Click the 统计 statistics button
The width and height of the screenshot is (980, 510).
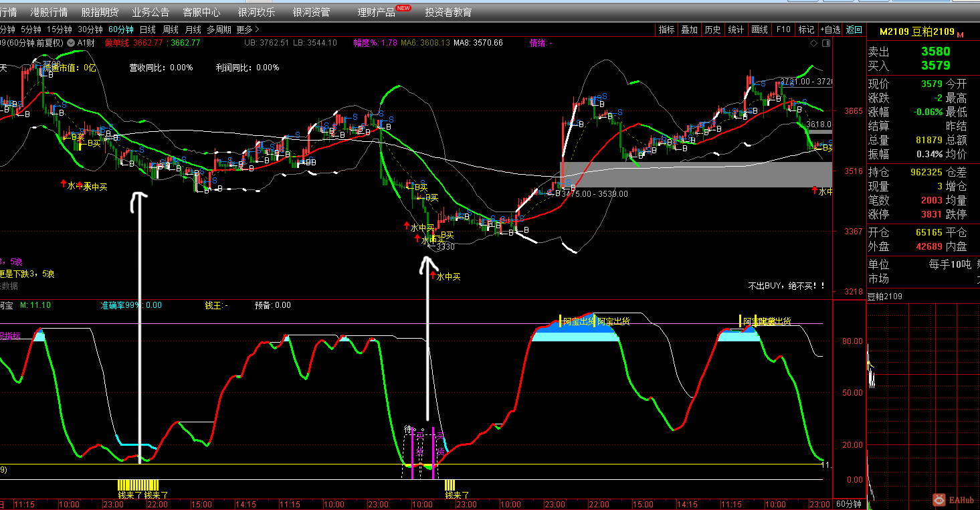pyautogui.click(x=736, y=29)
